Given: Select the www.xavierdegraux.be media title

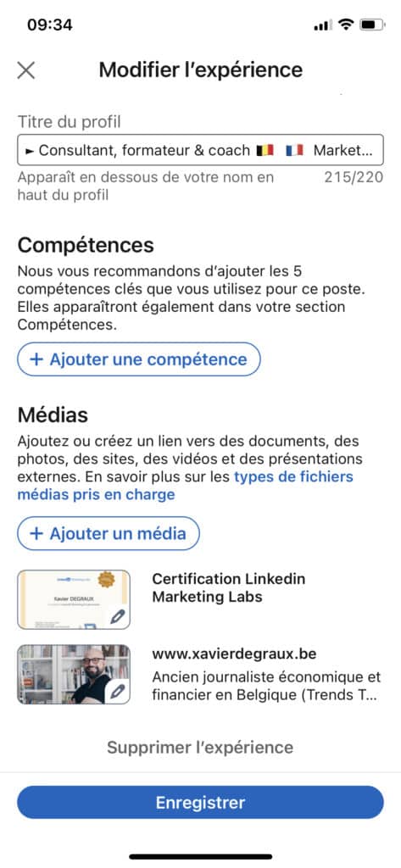Looking at the screenshot, I should 234,654.
